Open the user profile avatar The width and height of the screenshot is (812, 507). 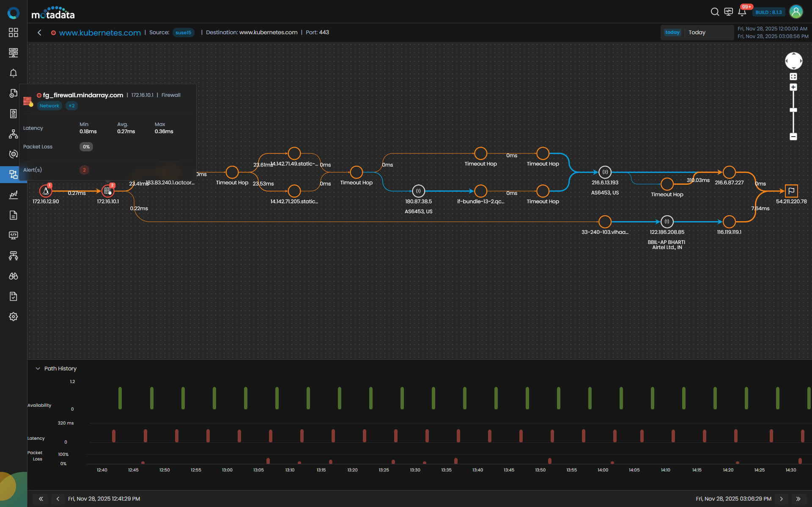pyautogui.click(x=796, y=12)
